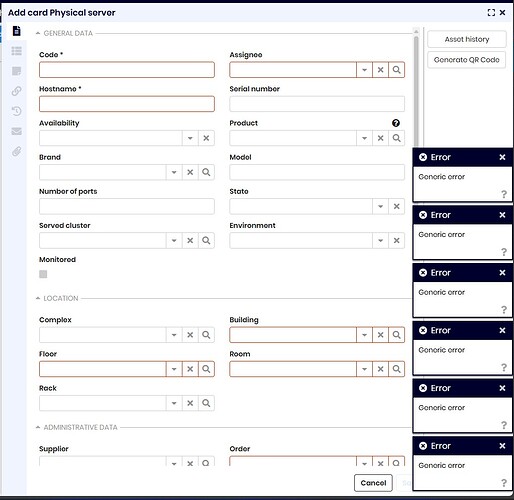Clear the Environment field
Viewport: 514px width, 500px height.
click(x=396, y=240)
